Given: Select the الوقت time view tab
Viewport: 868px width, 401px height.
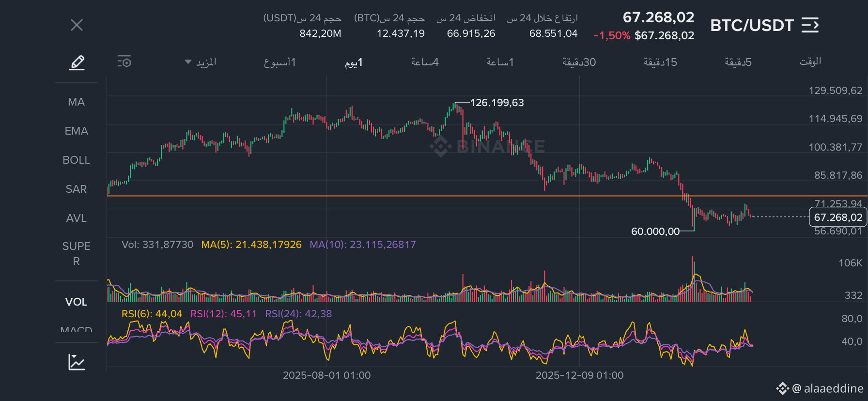Looking at the screenshot, I should [x=810, y=62].
